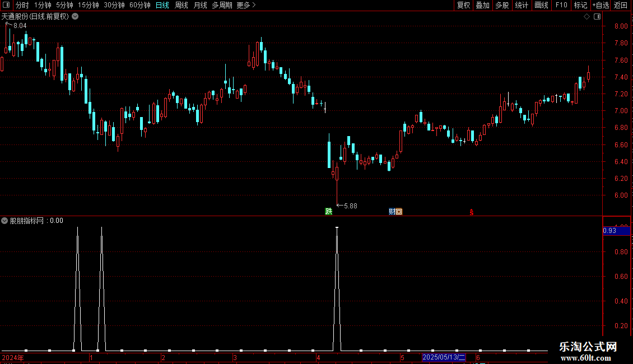Select the 日线 daily chart tab

coord(162,5)
